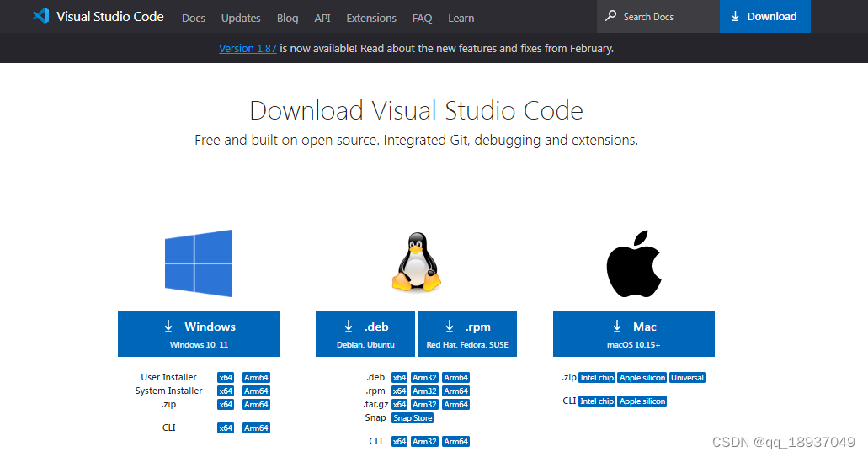Screen dimensions: 868x457
Task: Select x64 for Windows User Installer
Action: 226,377
